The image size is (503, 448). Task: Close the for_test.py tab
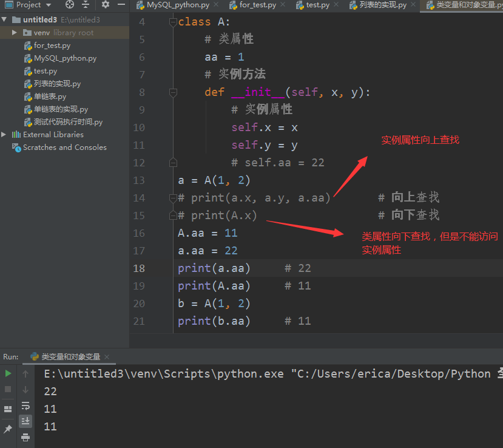pyautogui.click(x=283, y=5)
